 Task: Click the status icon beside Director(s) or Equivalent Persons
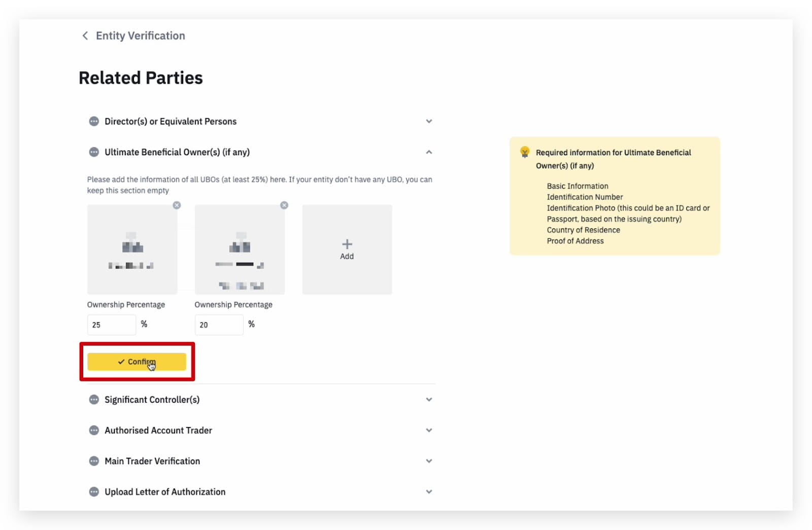click(94, 121)
